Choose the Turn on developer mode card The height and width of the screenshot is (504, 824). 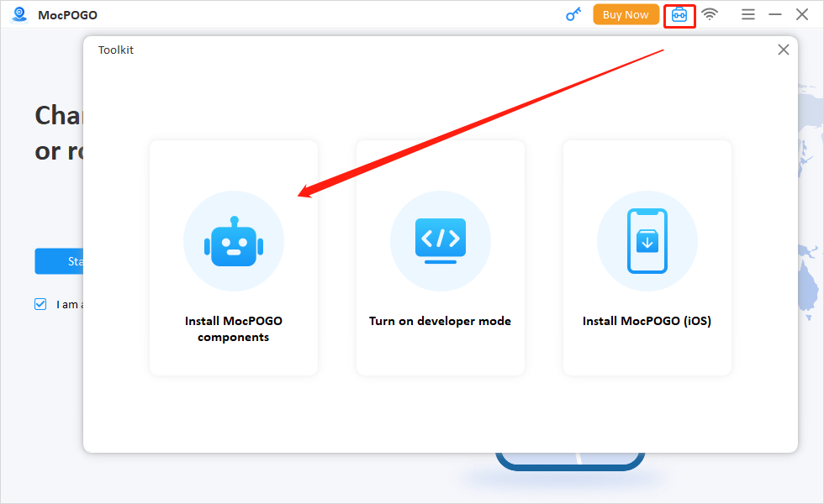point(440,257)
